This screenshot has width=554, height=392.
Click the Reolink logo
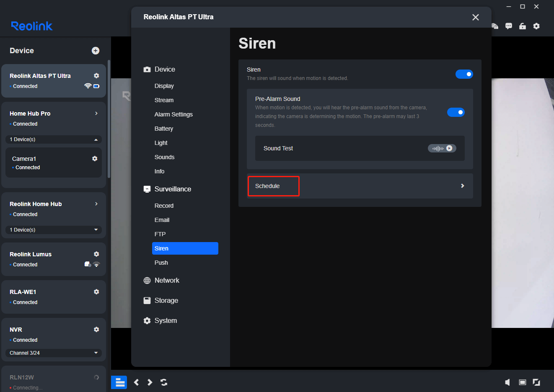32,26
